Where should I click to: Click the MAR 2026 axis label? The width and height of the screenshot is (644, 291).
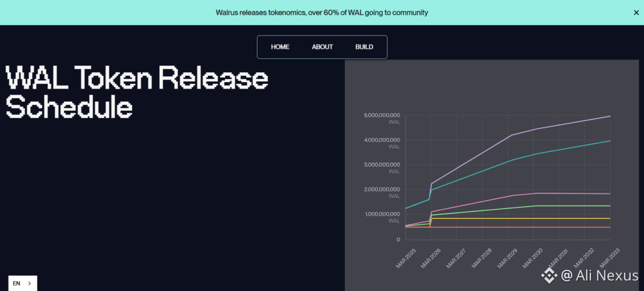coord(431,258)
